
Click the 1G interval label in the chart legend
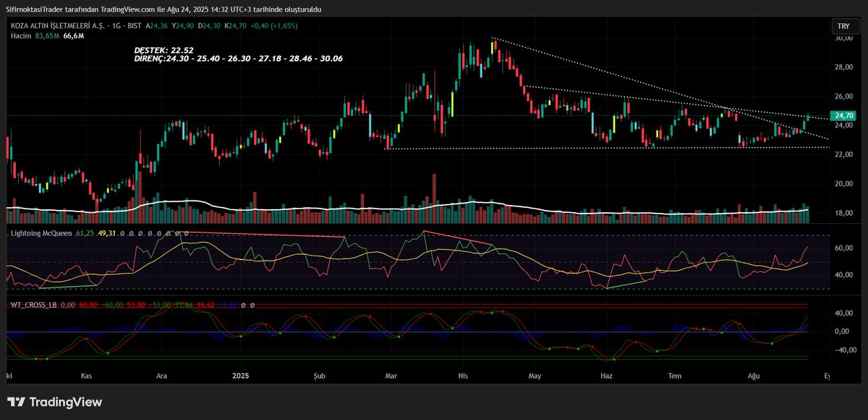point(115,26)
